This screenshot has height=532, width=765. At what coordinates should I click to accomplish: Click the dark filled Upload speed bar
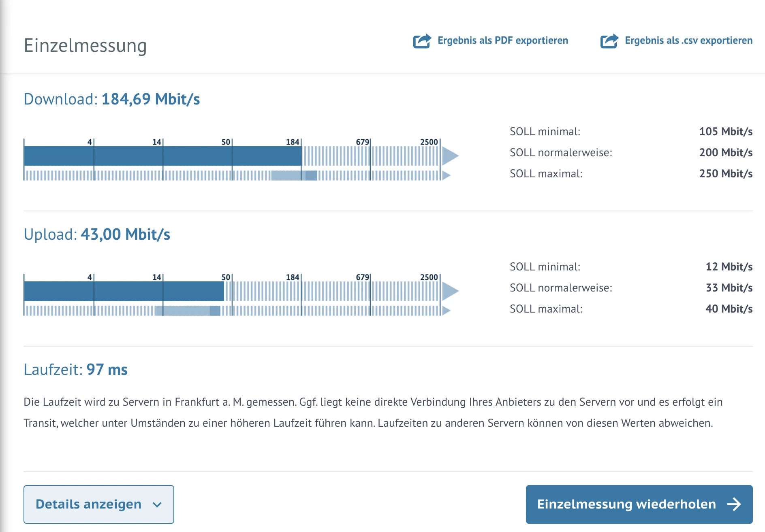click(124, 291)
